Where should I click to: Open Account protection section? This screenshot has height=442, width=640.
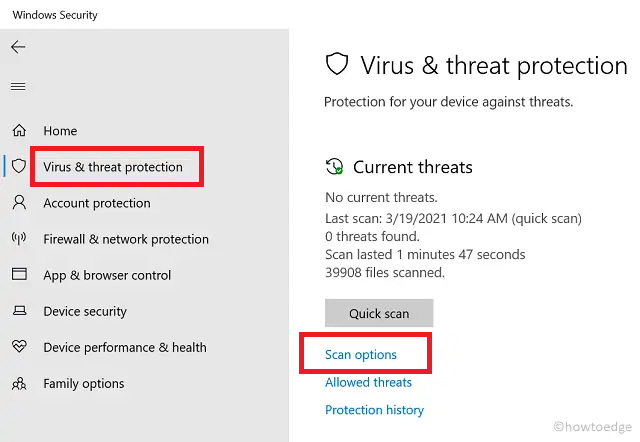(97, 203)
